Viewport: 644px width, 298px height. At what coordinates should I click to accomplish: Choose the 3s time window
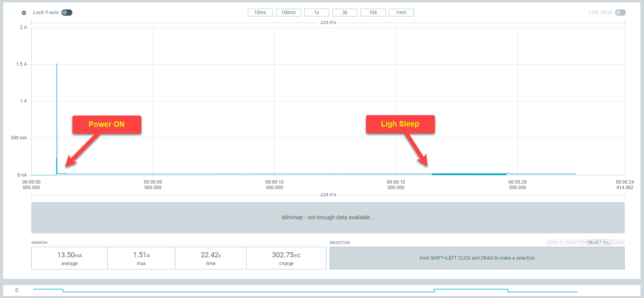click(345, 13)
